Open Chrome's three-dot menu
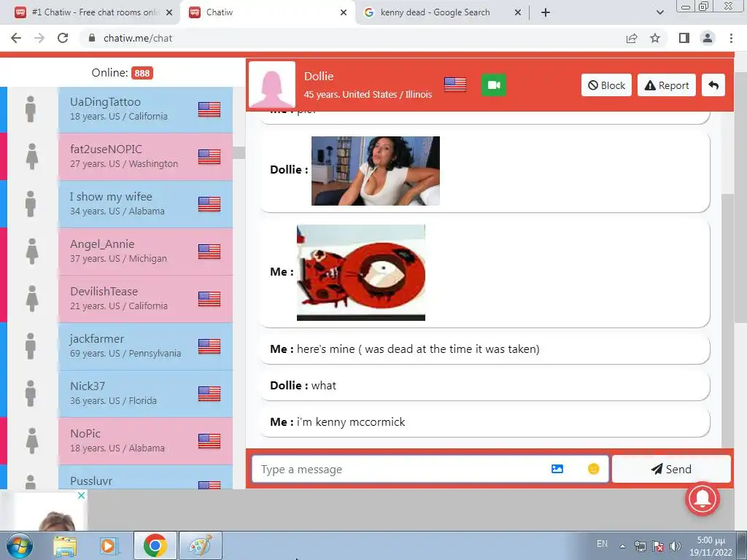 731,38
